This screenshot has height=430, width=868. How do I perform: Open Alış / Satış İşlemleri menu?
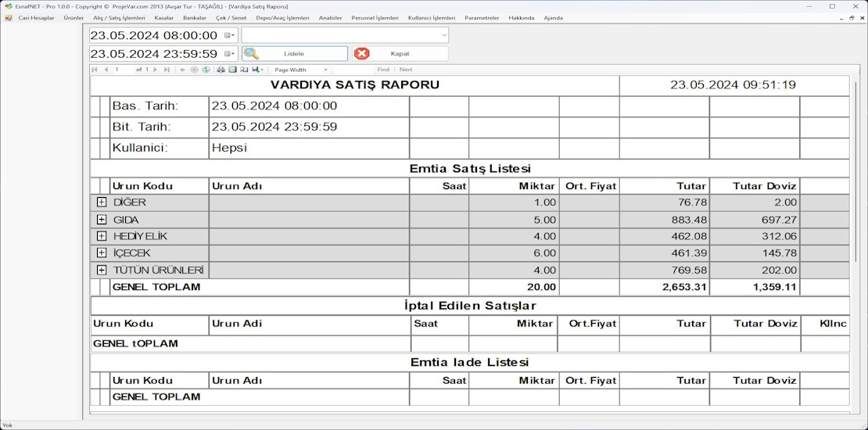119,18
